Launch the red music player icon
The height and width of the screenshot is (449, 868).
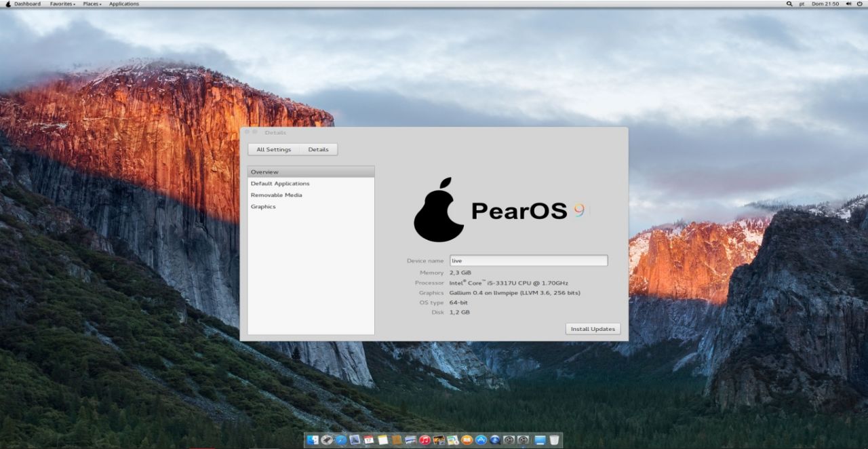425,440
